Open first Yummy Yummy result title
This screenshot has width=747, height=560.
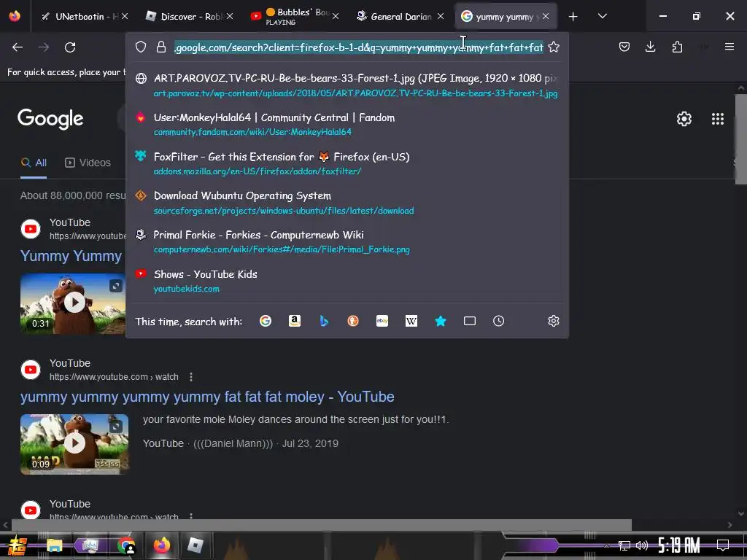point(71,256)
